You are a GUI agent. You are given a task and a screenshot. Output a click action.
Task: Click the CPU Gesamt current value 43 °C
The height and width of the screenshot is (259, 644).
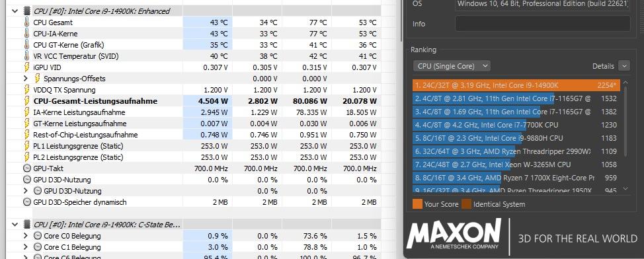pos(218,22)
